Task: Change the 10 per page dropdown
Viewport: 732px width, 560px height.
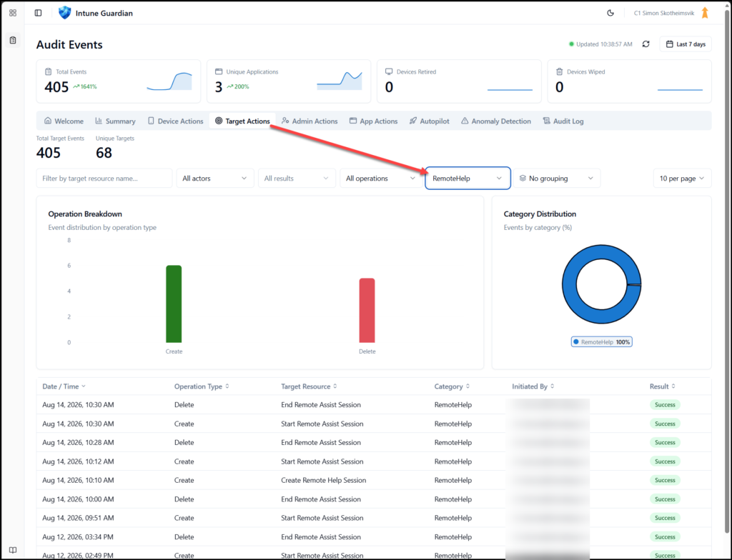Action: coord(682,179)
